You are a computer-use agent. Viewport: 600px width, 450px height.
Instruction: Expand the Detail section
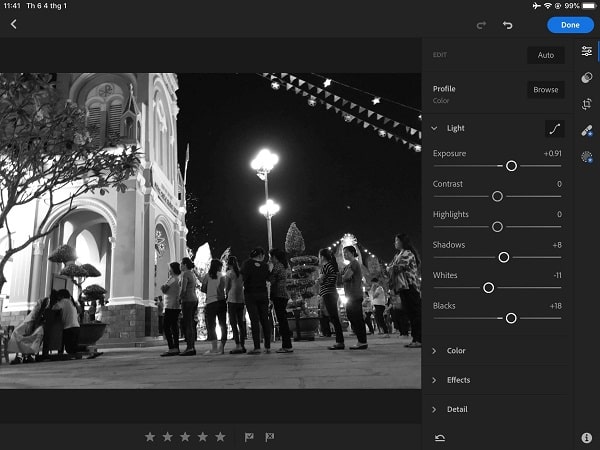point(434,409)
